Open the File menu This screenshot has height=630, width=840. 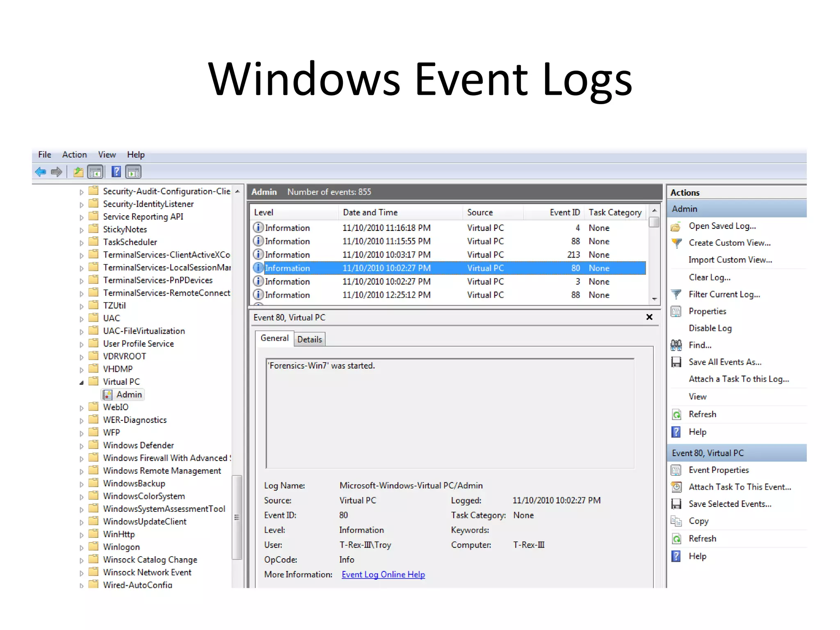45,155
